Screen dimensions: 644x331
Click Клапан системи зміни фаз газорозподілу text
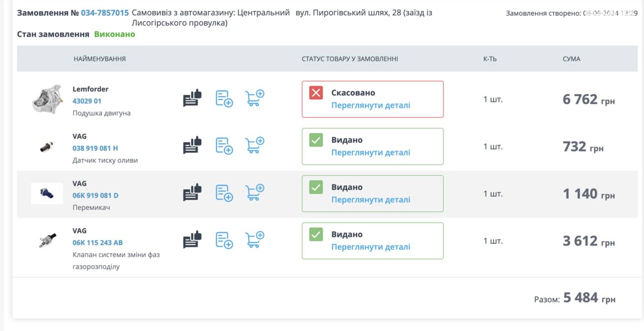[116, 260]
